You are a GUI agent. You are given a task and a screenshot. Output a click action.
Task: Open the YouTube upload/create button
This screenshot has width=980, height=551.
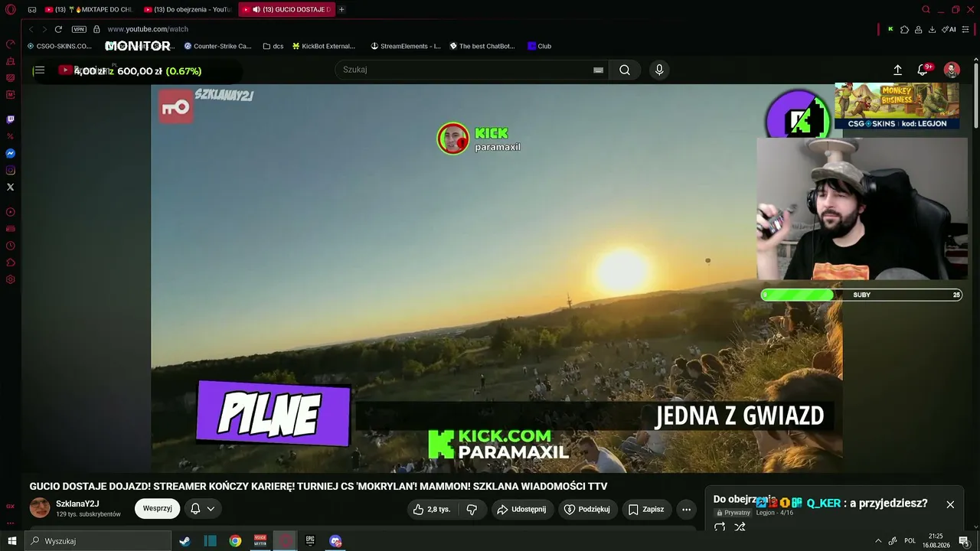[x=897, y=70]
